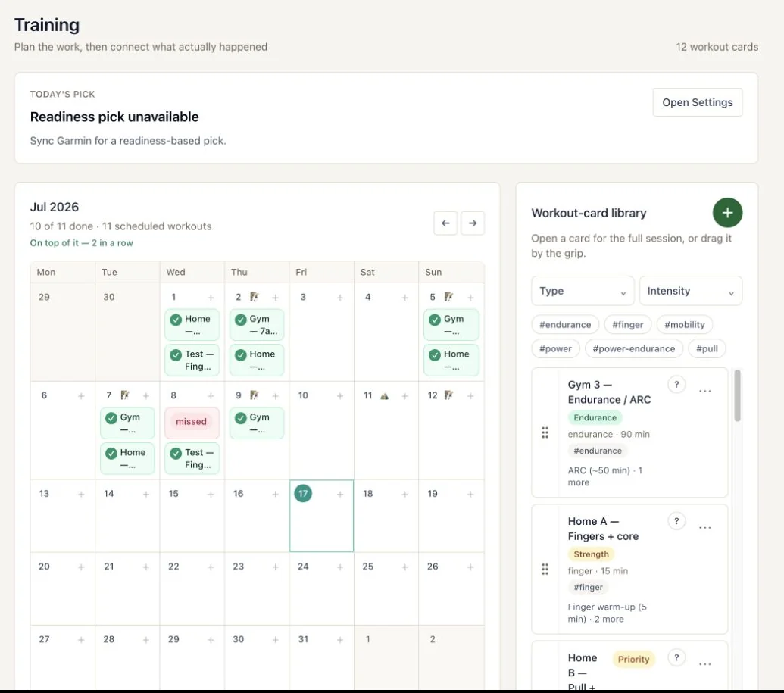Click the flag icon on July 7
The image size is (784, 693).
(125, 395)
